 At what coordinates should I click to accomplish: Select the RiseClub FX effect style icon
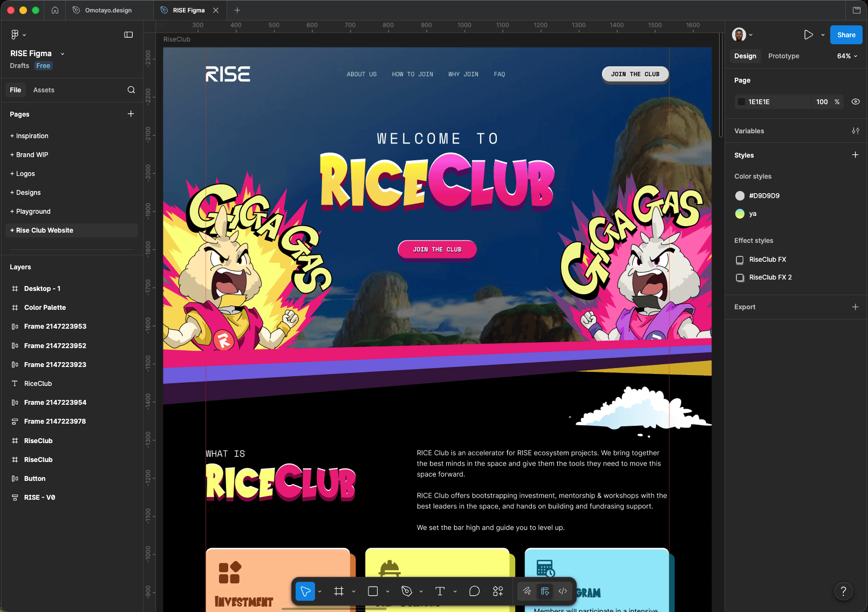click(x=740, y=260)
